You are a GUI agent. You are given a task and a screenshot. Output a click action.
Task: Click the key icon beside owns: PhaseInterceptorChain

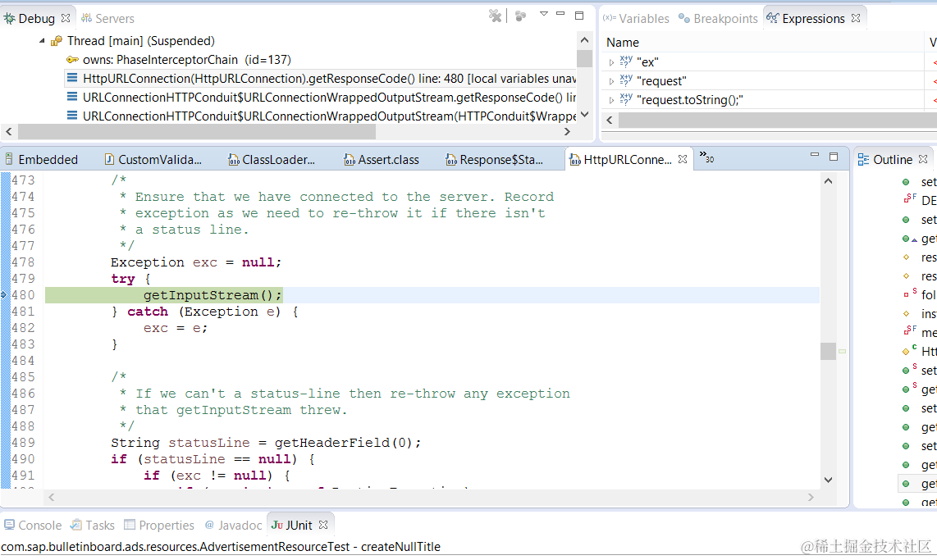(72, 59)
